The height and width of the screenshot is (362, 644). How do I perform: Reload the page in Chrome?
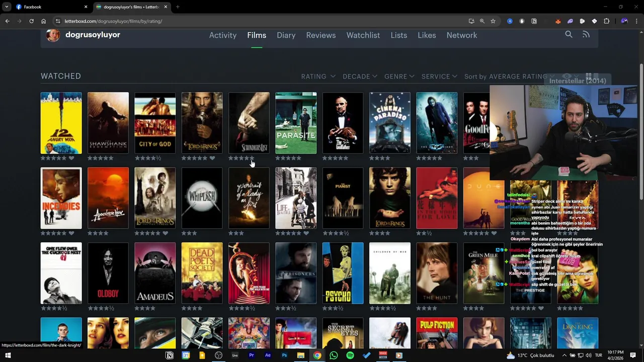31,21
